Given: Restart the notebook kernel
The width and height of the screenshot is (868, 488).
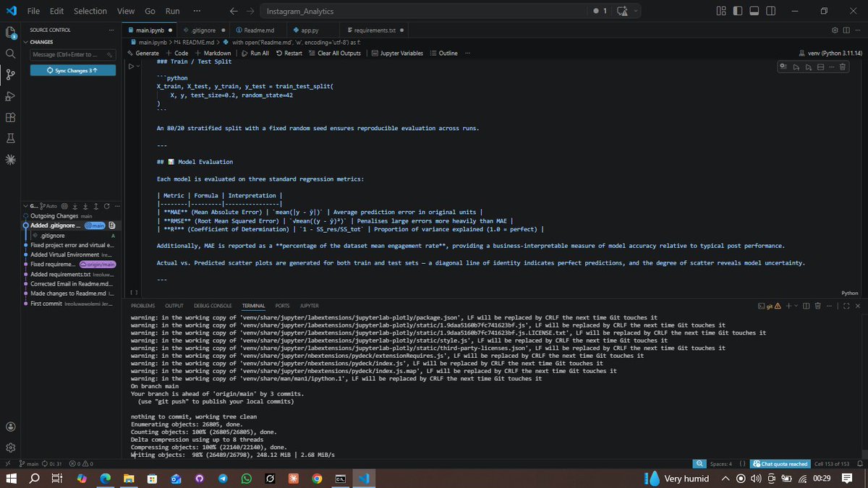Looking at the screenshot, I should 289,53.
